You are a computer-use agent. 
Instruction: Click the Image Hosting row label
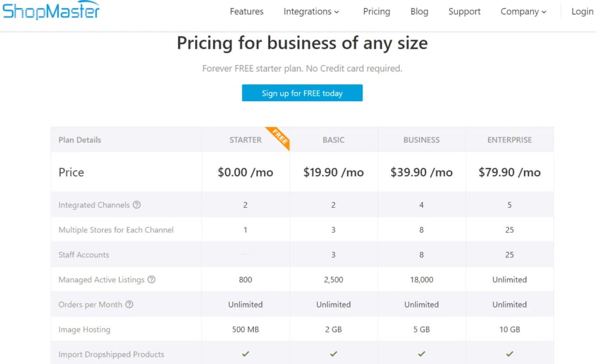point(84,330)
